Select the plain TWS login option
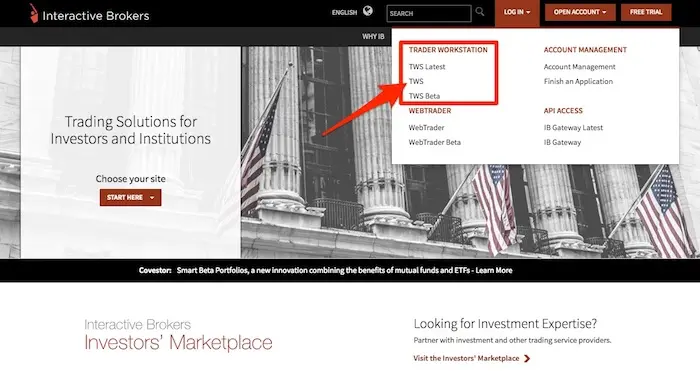Viewport: 700px width, 371px height. (416, 81)
